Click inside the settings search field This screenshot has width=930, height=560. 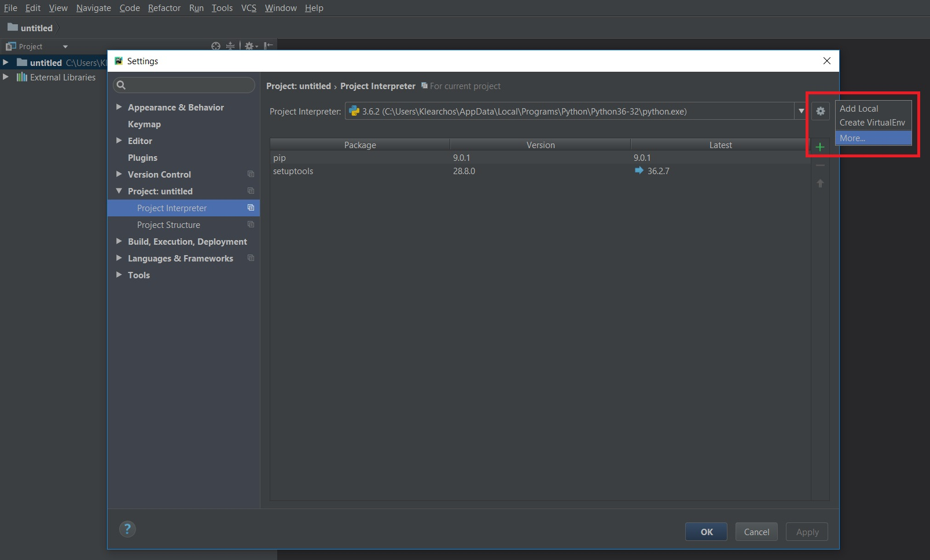tap(184, 85)
